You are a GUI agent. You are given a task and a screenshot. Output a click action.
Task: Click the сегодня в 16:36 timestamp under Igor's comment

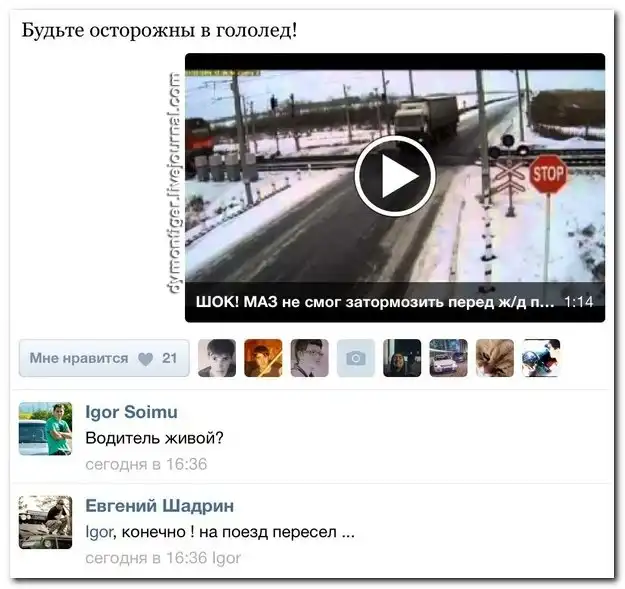tap(146, 464)
